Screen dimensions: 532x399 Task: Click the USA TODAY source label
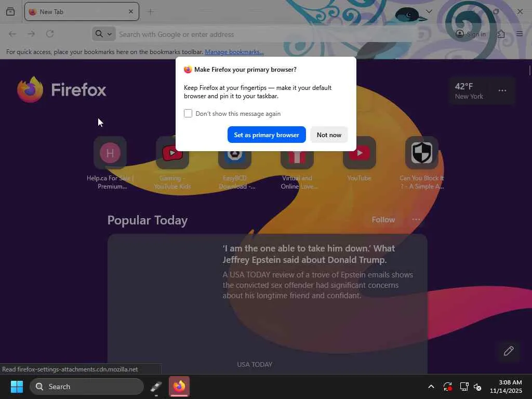coord(255,364)
